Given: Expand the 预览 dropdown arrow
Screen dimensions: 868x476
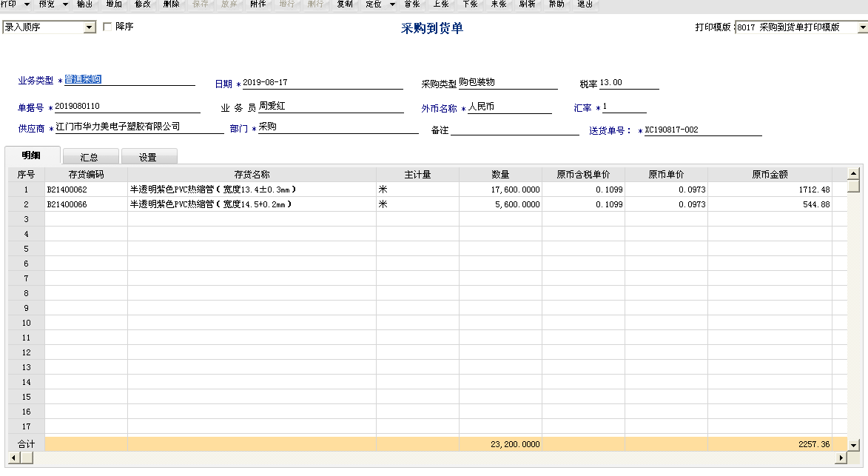Looking at the screenshot, I should click(x=65, y=4).
